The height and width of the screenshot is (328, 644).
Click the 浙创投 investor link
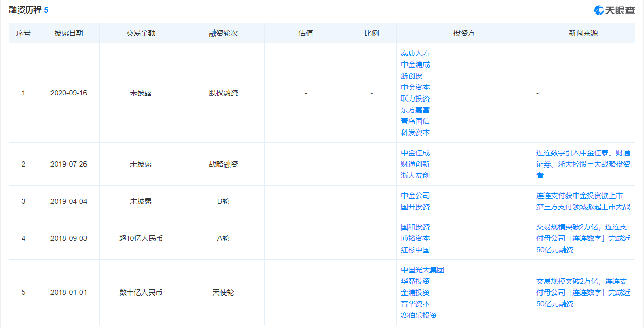pyautogui.click(x=412, y=76)
